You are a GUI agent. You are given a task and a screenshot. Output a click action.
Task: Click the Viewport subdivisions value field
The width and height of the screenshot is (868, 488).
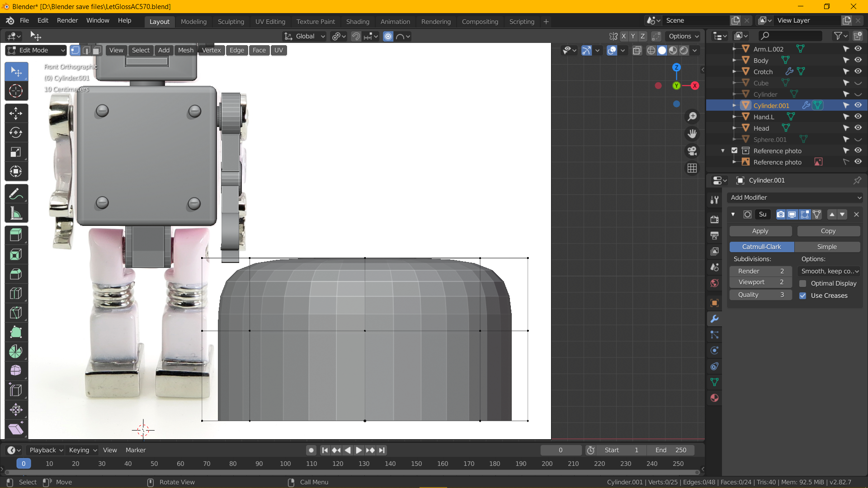[x=760, y=282]
